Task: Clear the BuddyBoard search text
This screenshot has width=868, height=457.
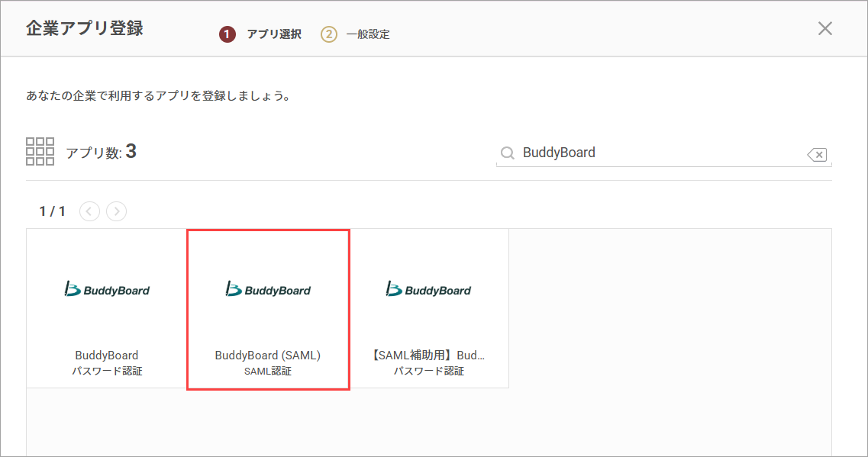Action: pos(817,155)
